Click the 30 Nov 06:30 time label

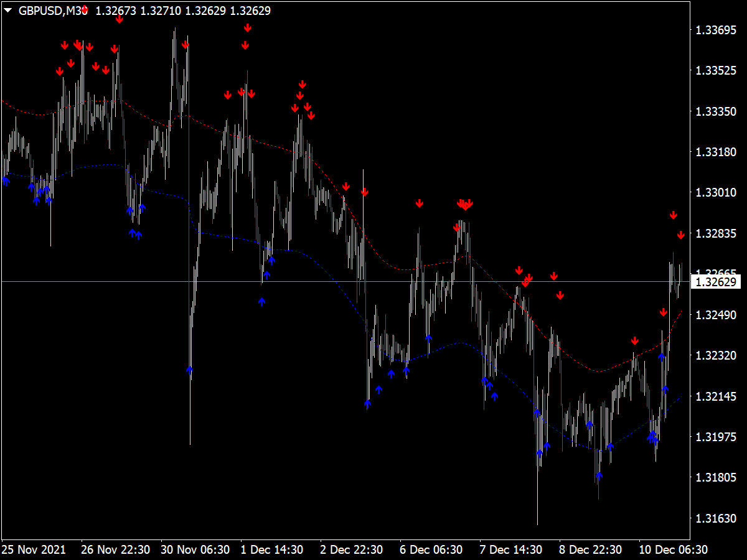(195, 550)
